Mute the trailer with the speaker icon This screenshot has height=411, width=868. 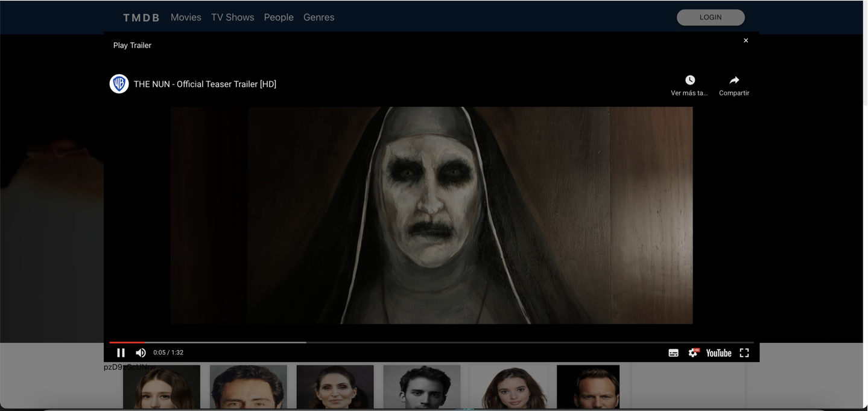[x=141, y=353]
